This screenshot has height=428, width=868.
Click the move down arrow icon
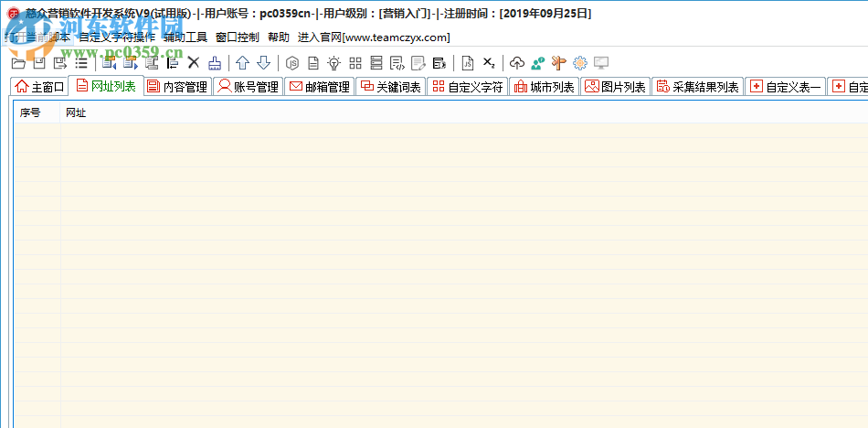coord(264,63)
